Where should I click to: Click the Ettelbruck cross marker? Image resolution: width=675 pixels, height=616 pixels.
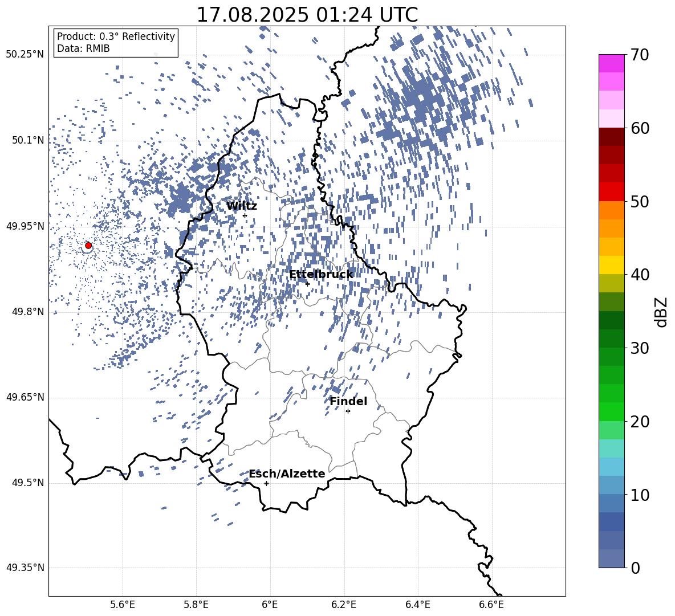click(307, 283)
